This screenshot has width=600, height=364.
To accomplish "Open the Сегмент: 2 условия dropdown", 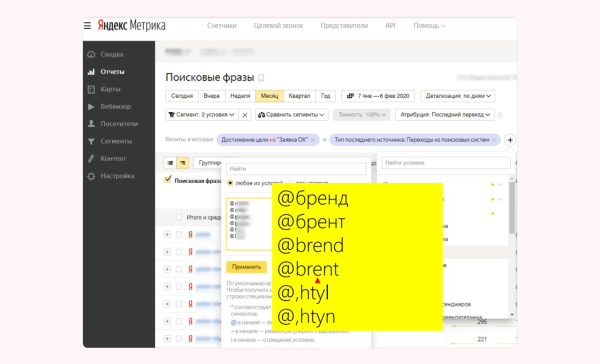I will click(x=202, y=115).
